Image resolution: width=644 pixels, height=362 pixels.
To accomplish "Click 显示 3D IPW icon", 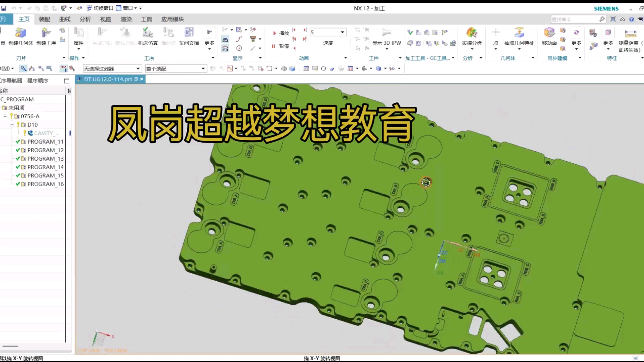I will pyautogui.click(x=387, y=33).
